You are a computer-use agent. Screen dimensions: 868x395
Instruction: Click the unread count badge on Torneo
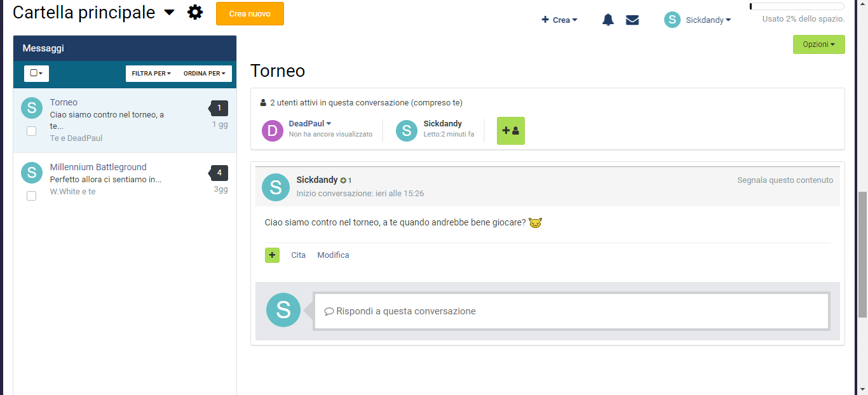(x=219, y=108)
